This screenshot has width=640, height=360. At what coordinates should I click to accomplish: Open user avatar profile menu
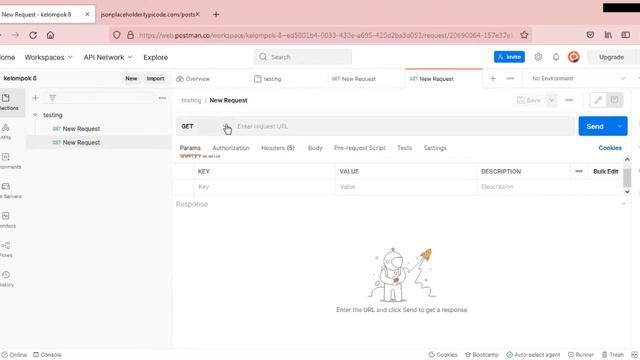coord(573,57)
